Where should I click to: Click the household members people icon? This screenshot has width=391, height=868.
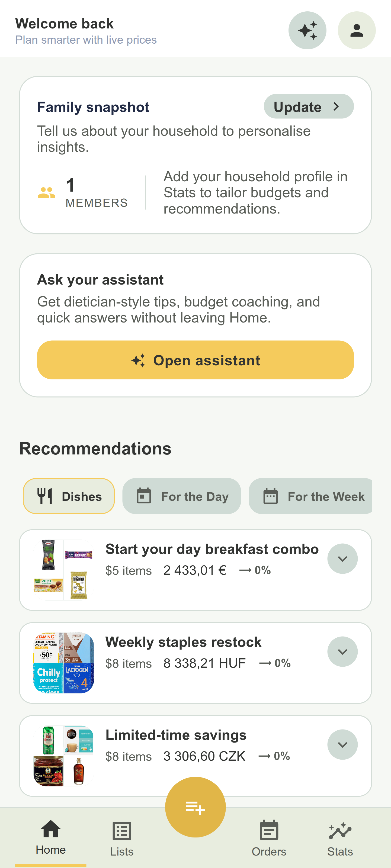click(x=46, y=193)
